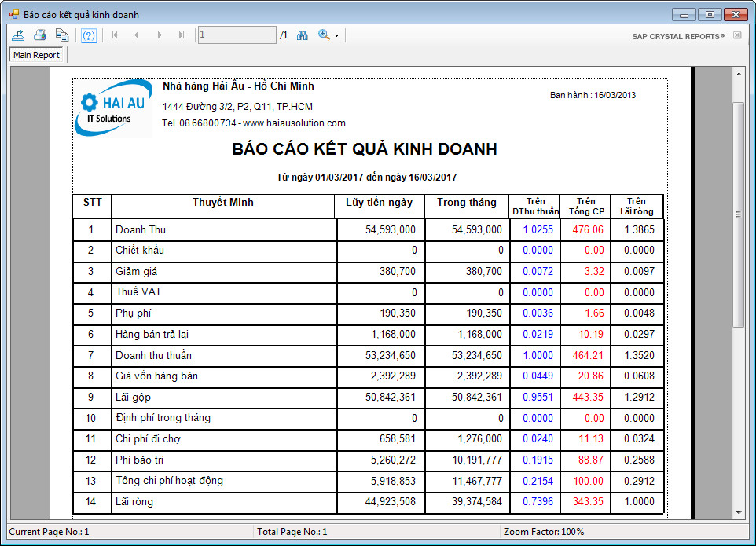Click the 'Trong tháng' column header
This screenshot has width=756, height=546.
(467, 203)
